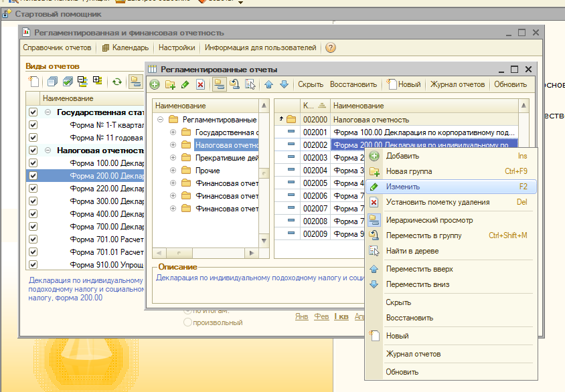Choose Добавить from the context menu
Viewport: 565px width, 392px height.
(x=451, y=156)
